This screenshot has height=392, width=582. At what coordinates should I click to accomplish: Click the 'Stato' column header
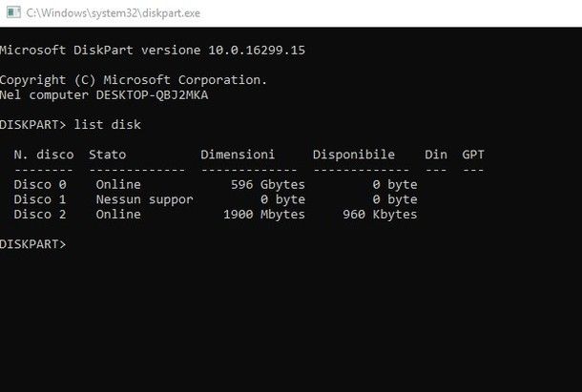point(107,155)
